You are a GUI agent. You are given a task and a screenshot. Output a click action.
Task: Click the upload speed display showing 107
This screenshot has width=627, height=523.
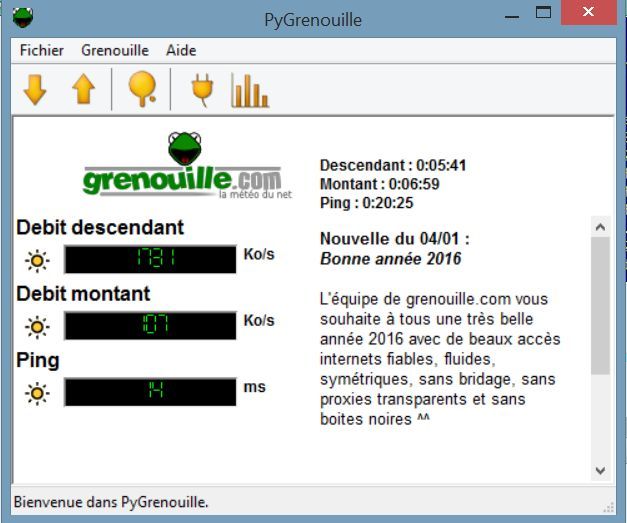coord(150,326)
